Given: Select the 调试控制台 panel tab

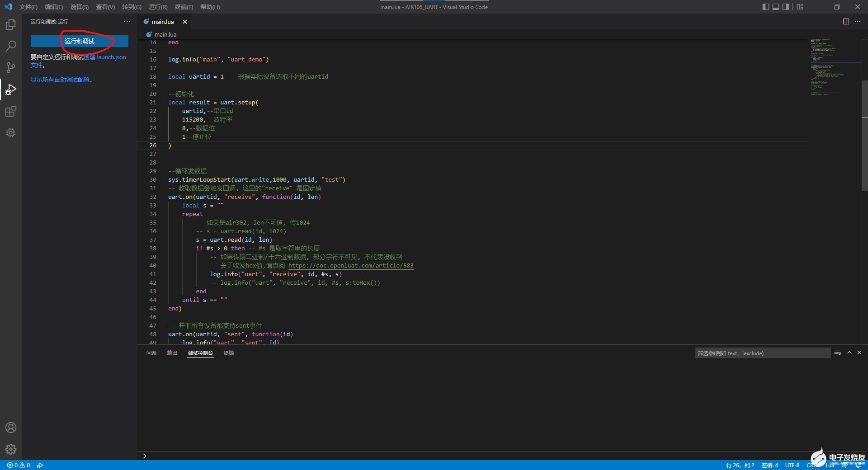Looking at the screenshot, I should tap(200, 353).
